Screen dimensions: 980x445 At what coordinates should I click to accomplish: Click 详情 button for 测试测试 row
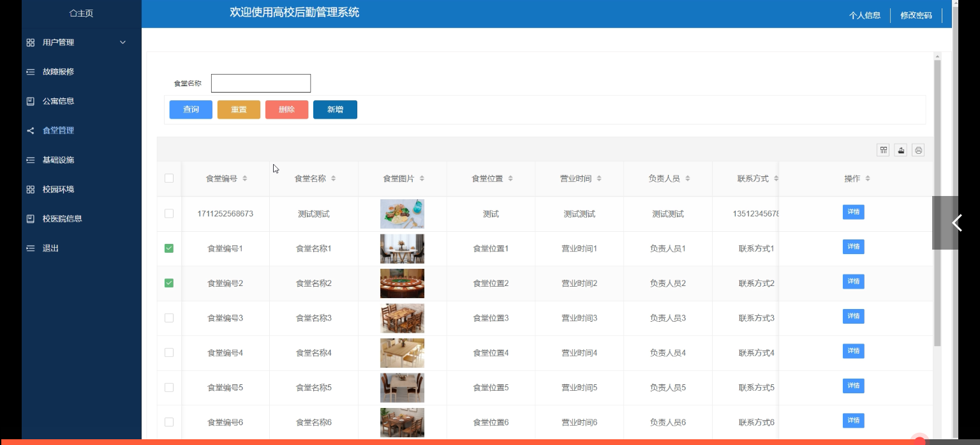click(x=854, y=212)
